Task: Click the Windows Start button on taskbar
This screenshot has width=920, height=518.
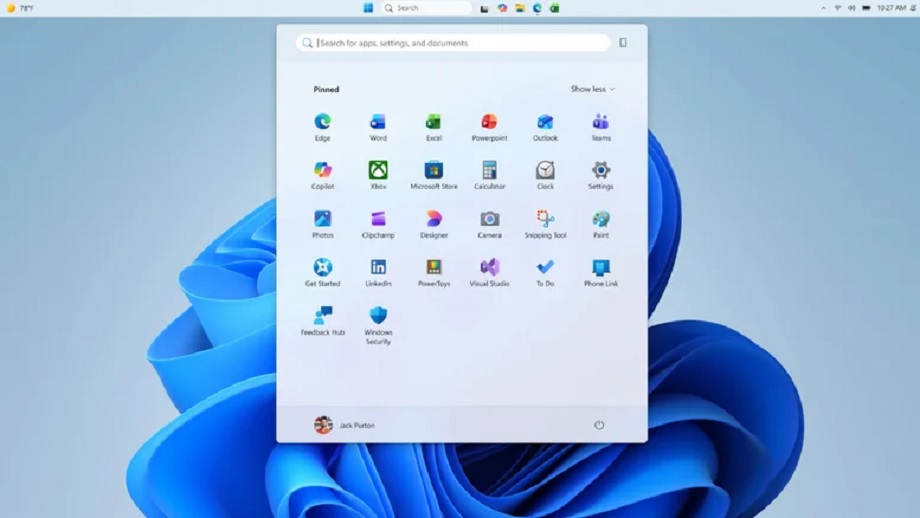Action: pos(368,8)
